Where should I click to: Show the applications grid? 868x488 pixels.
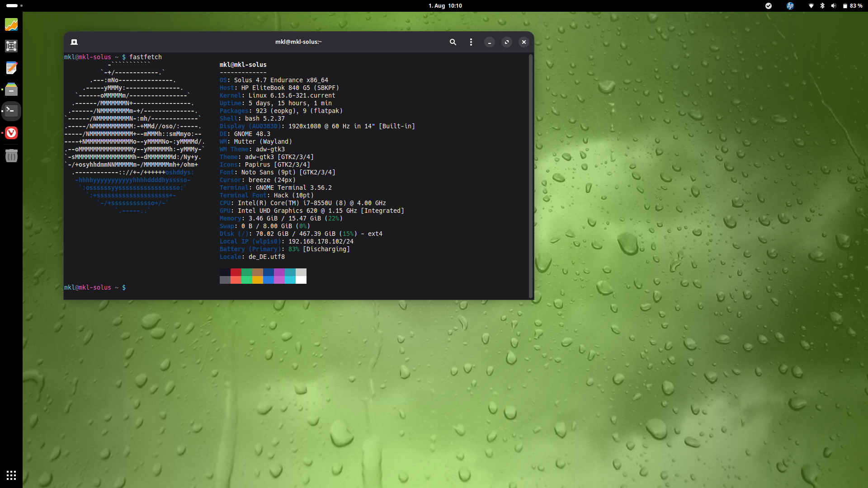(11, 475)
